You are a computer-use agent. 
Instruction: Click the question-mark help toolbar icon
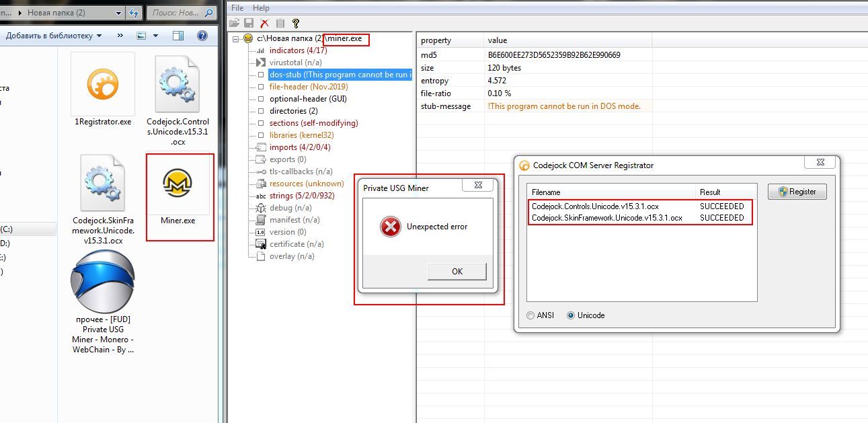(295, 23)
